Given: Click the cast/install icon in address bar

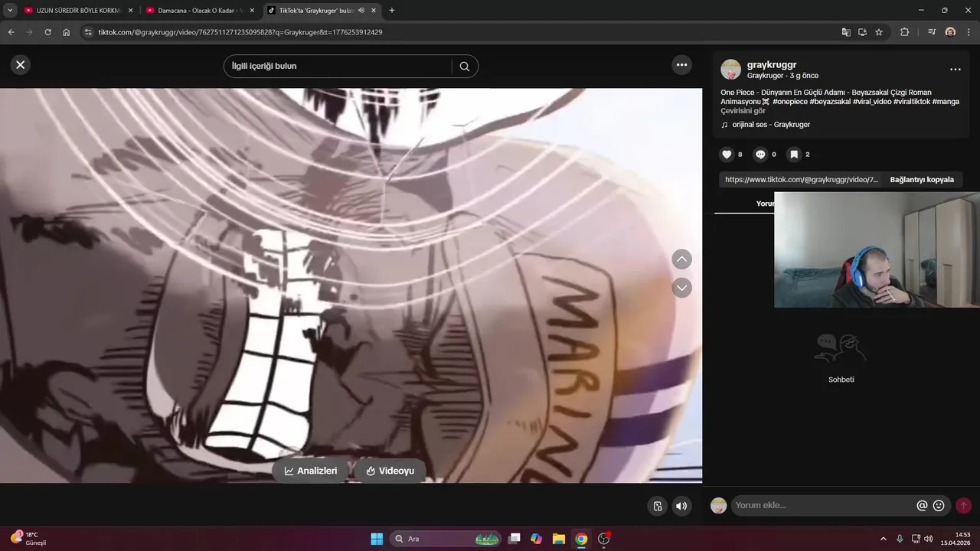Looking at the screenshot, I should click(x=862, y=32).
